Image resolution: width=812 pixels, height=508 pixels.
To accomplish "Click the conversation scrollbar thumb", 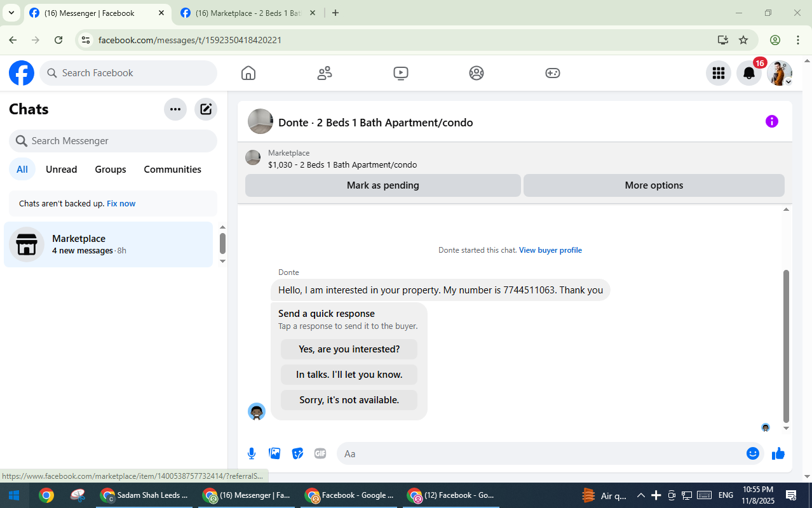I will (786, 346).
